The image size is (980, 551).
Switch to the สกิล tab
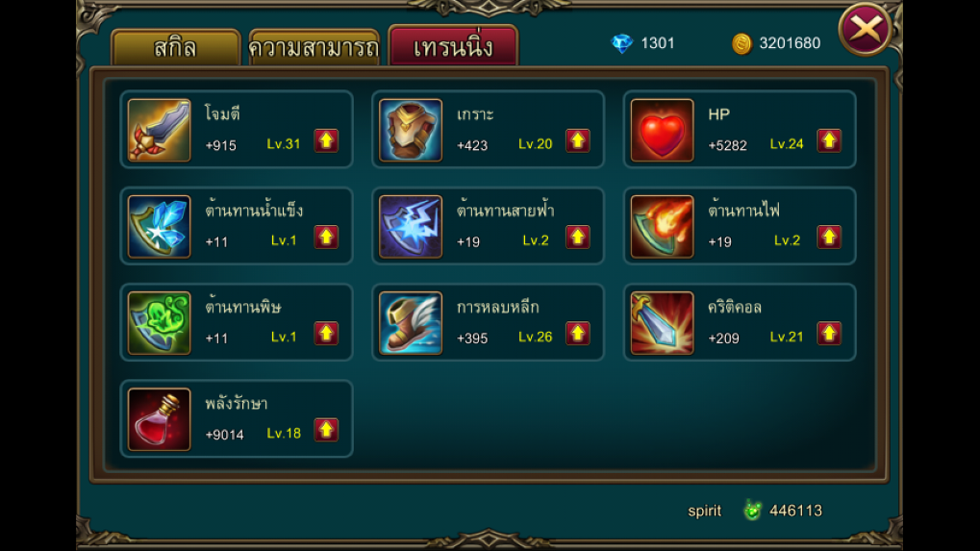click(x=176, y=47)
